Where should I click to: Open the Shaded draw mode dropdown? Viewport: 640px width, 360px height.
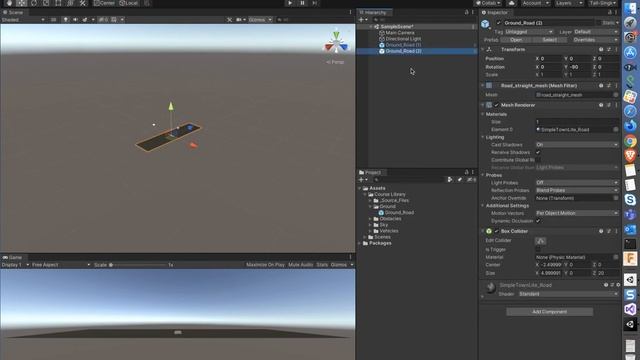click(x=23, y=20)
